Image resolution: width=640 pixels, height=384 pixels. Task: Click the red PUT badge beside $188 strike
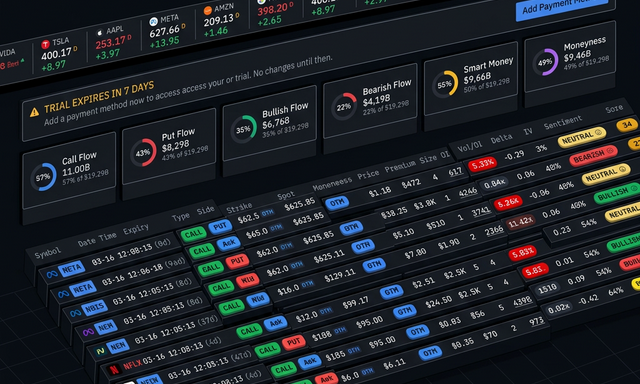293,342
